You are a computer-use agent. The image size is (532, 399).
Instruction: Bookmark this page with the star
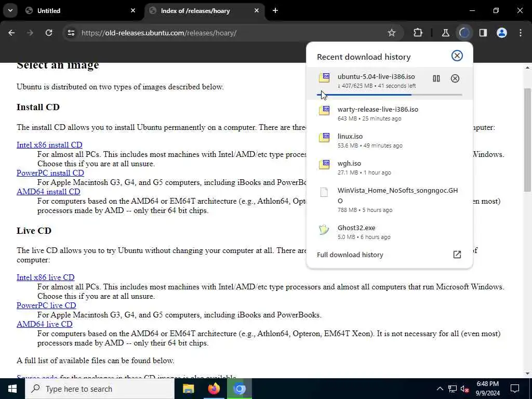coord(392,33)
